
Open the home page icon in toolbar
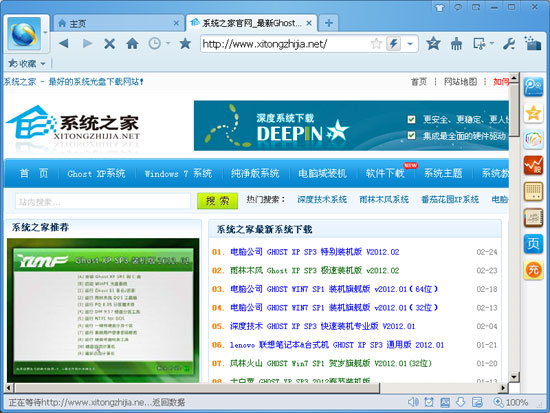point(132,44)
